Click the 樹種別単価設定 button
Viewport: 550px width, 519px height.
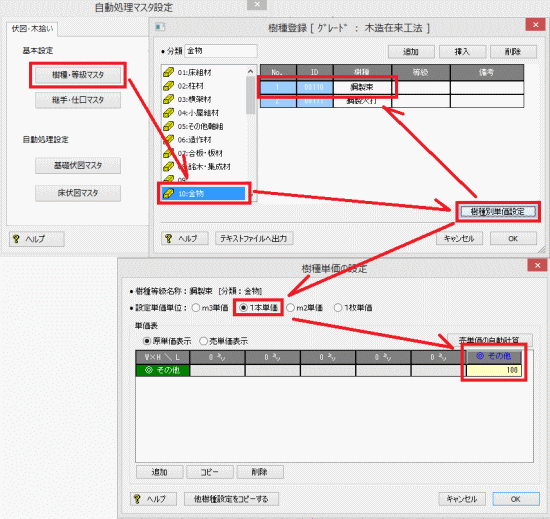coord(497,211)
